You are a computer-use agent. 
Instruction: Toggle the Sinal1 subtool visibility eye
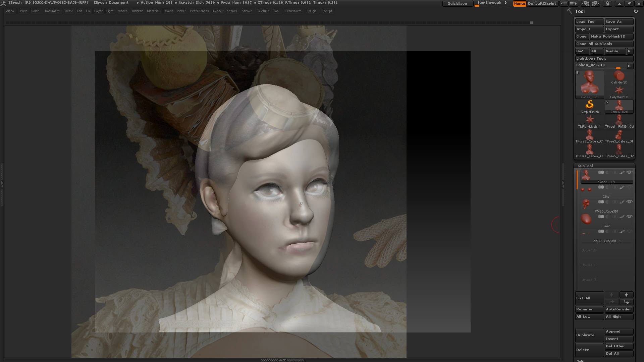point(629,217)
